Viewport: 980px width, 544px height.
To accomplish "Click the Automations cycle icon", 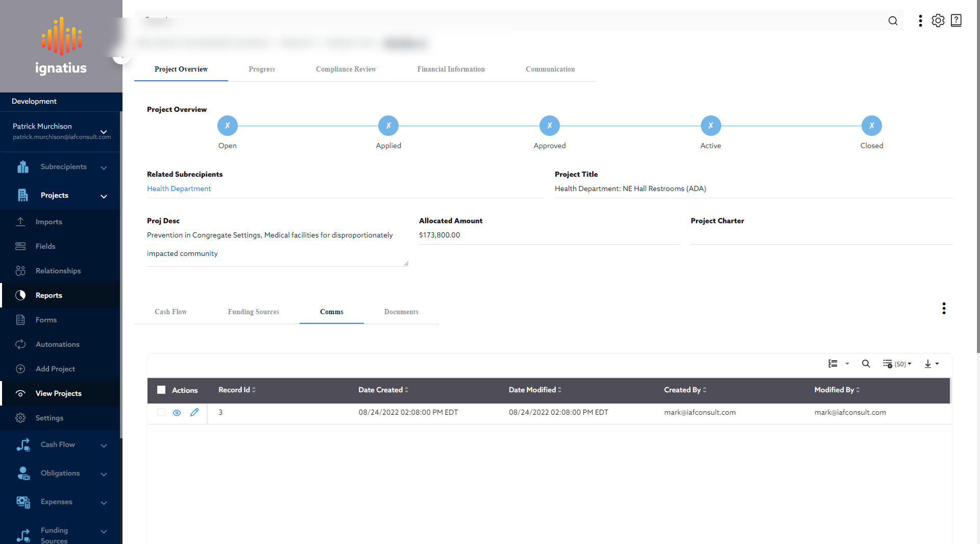I will 20,344.
